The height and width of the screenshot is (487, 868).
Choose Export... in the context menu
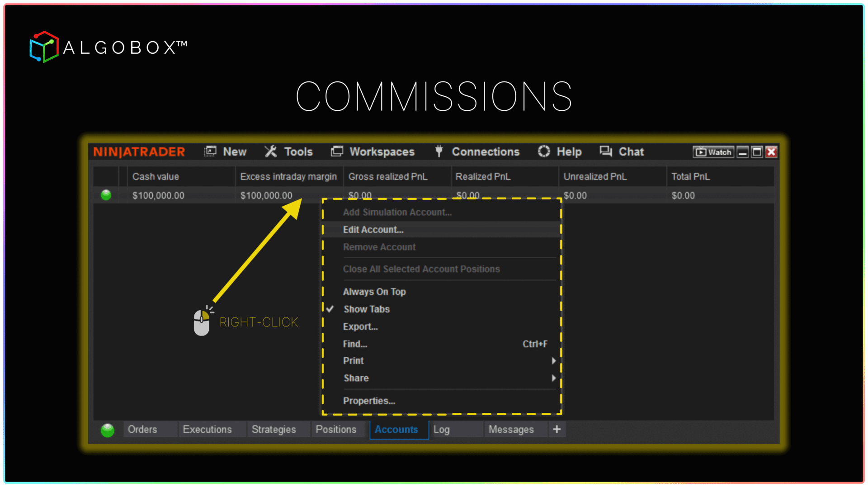[x=360, y=327]
